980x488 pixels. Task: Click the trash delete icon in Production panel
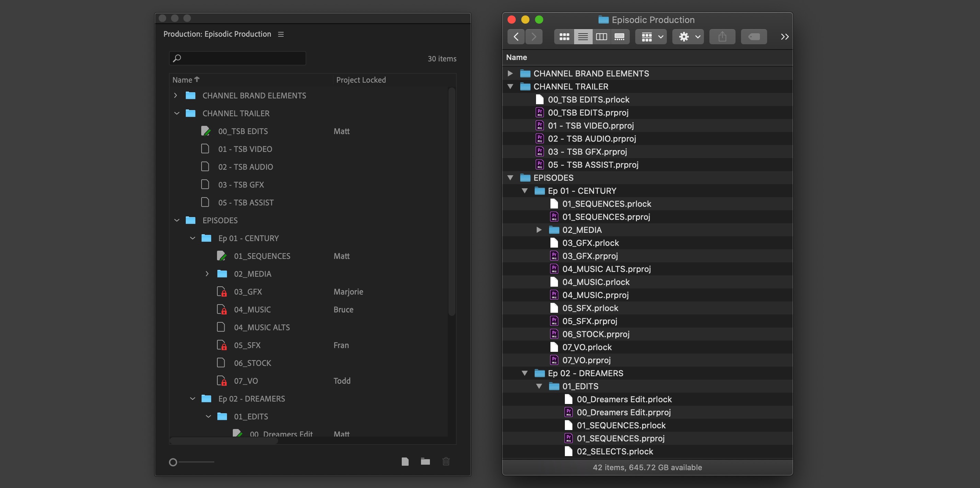pos(446,461)
